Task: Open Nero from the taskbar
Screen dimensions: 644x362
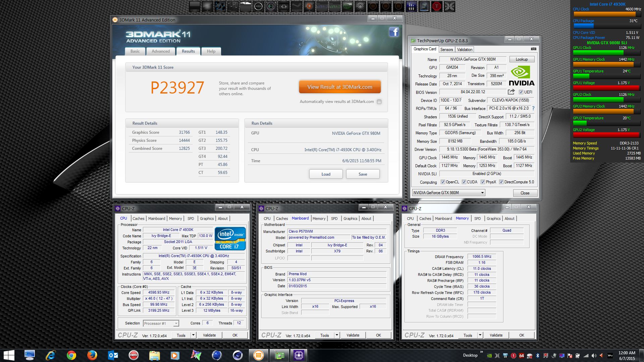Action: [133, 355]
